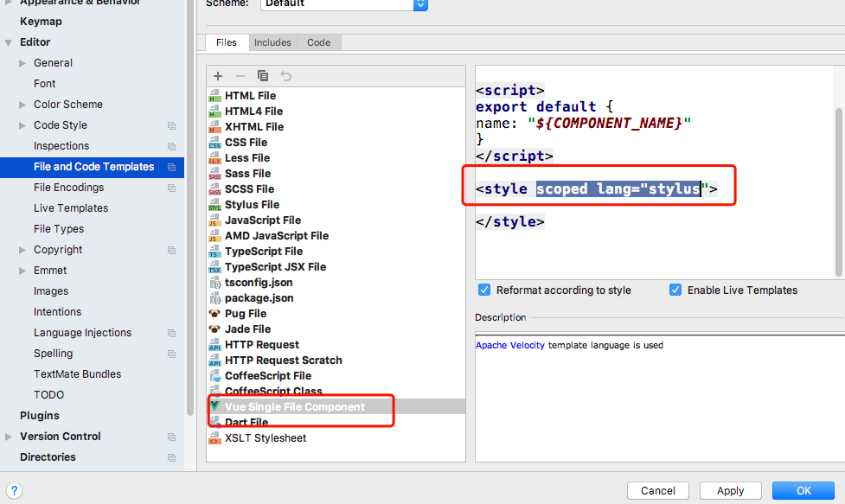This screenshot has width=845, height=504.
Task: Select the TypeScript File template icon
Action: point(214,252)
